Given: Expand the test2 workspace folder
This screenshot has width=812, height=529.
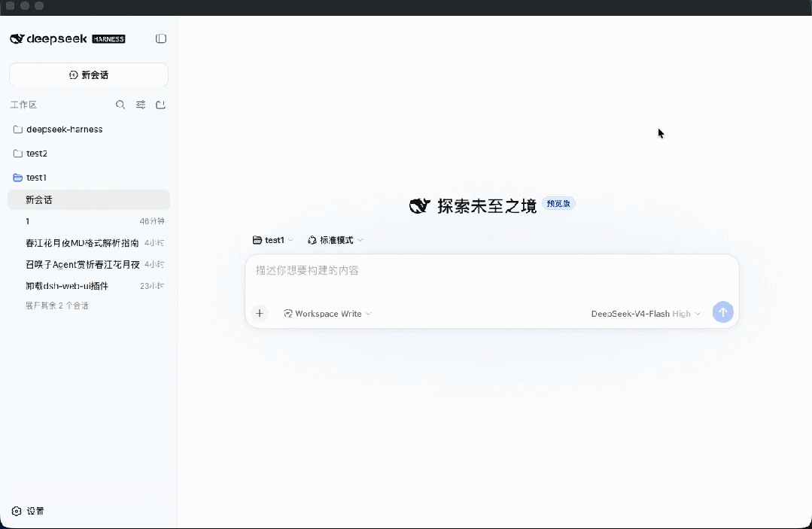Looking at the screenshot, I should [89, 154].
